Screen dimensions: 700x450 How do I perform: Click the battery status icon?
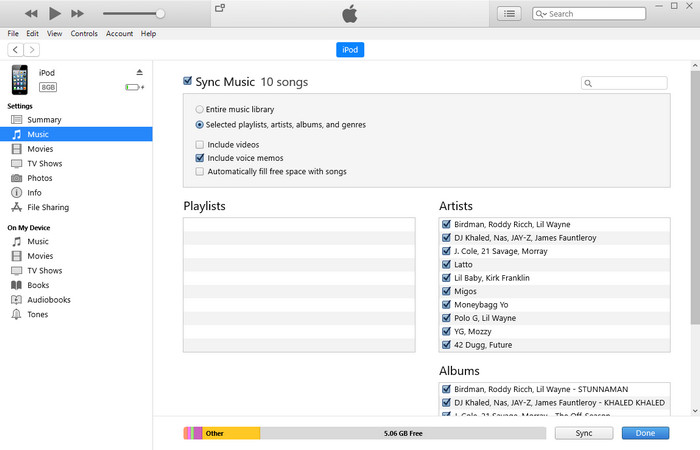[x=134, y=87]
